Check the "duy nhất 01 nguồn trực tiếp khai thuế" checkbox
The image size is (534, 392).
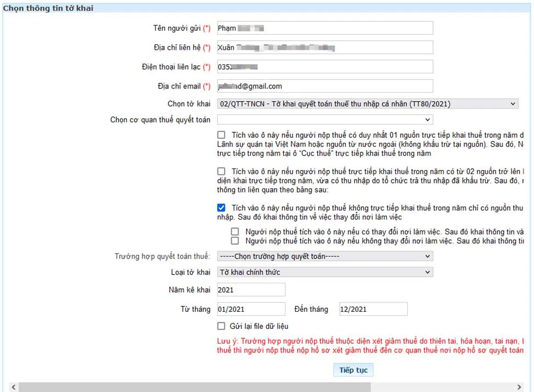point(222,135)
